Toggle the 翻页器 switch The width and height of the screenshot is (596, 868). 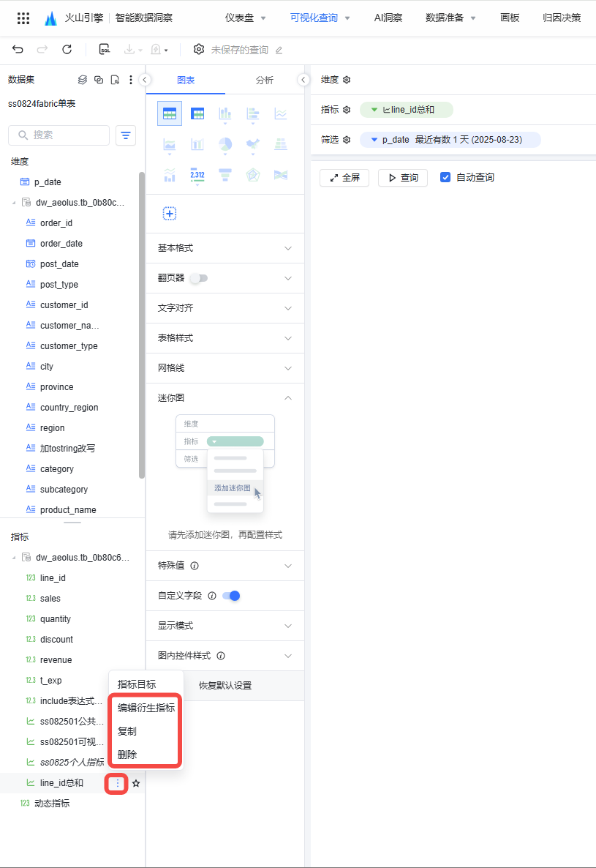pyautogui.click(x=199, y=278)
